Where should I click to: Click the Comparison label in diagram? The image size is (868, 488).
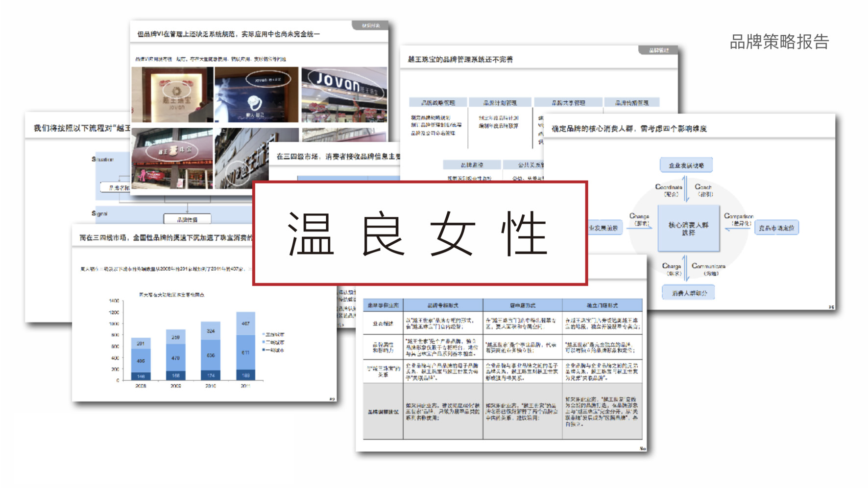(739, 216)
